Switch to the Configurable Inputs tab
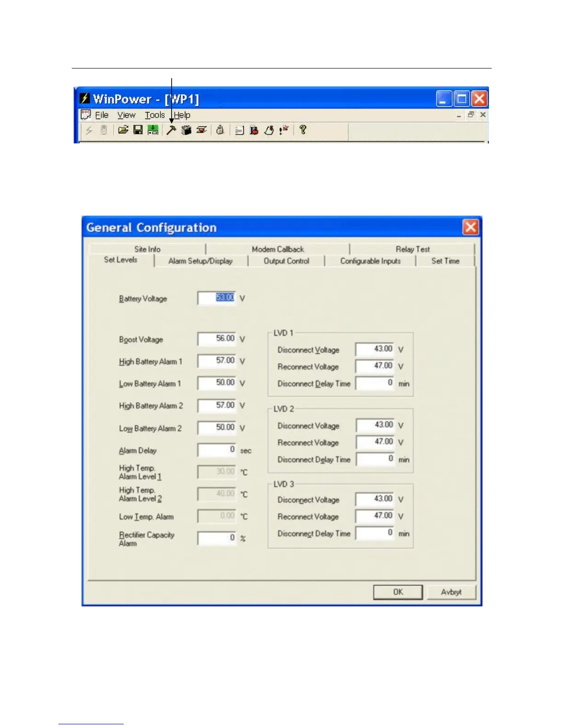 [x=371, y=261]
